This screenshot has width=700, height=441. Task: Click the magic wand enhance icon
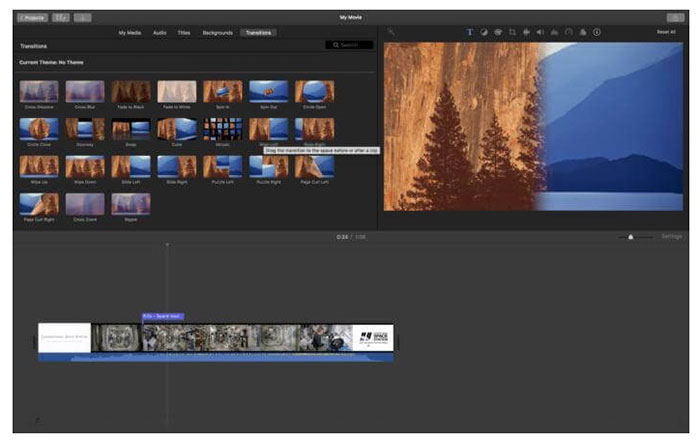(x=392, y=32)
